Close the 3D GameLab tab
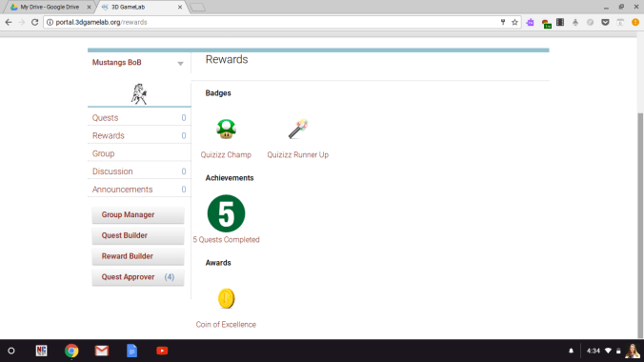This screenshot has height=362, width=644. (x=180, y=7)
